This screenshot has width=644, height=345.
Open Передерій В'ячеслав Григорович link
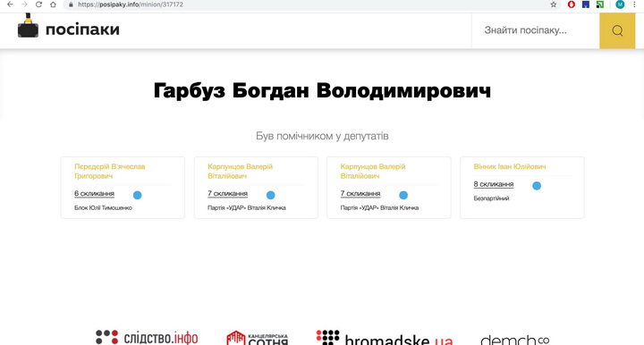(x=110, y=171)
